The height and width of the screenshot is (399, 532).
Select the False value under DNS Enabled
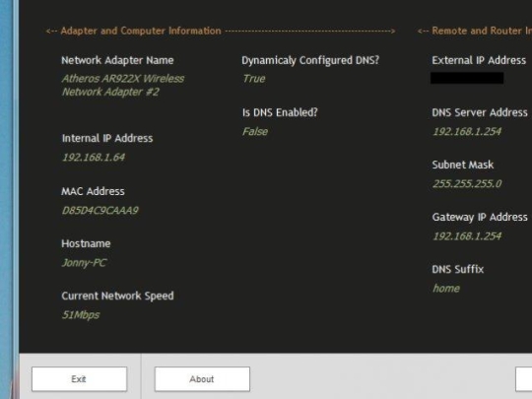point(255,131)
